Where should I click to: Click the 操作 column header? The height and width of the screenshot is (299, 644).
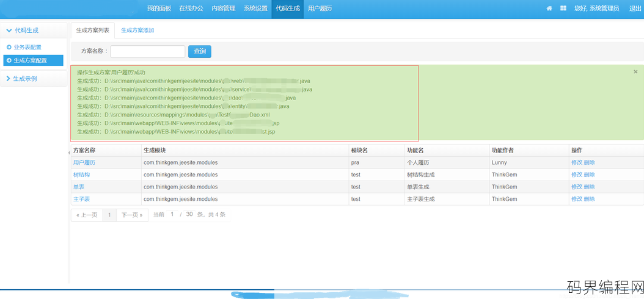click(x=606, y=151)
